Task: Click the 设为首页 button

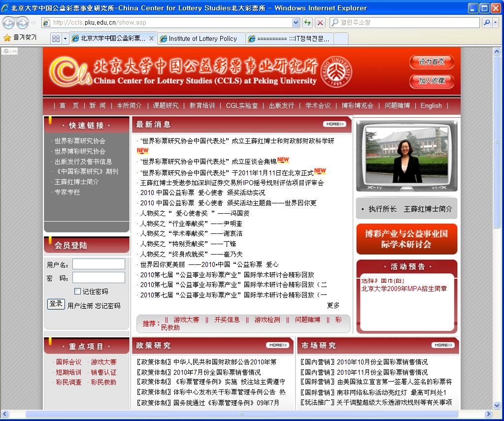Action: 432,62
